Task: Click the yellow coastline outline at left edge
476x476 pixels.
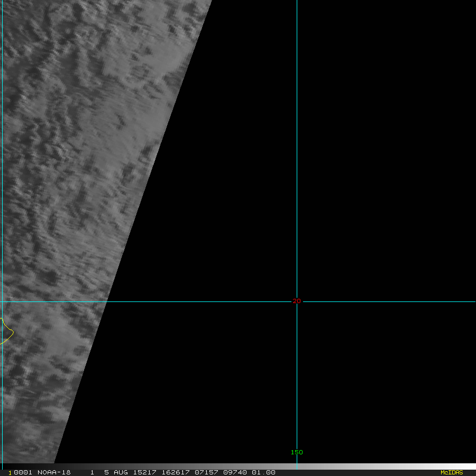Action: pyautogui.click(x=10, y=333)
